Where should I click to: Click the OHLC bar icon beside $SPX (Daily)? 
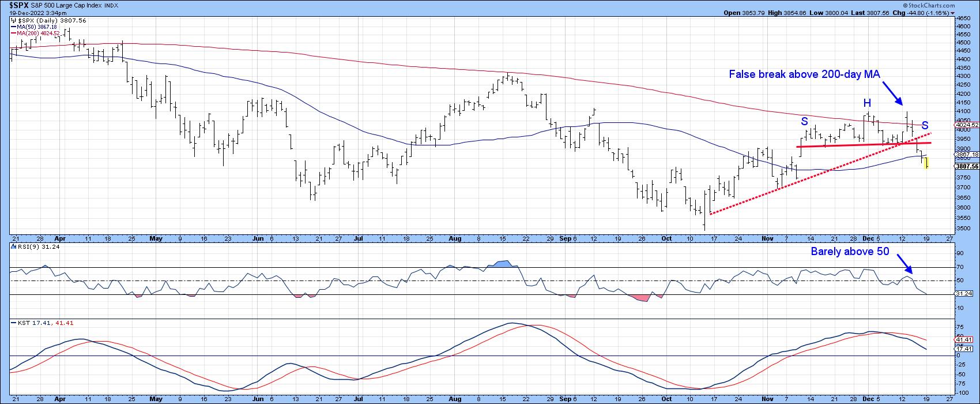[x=13, y=20]
